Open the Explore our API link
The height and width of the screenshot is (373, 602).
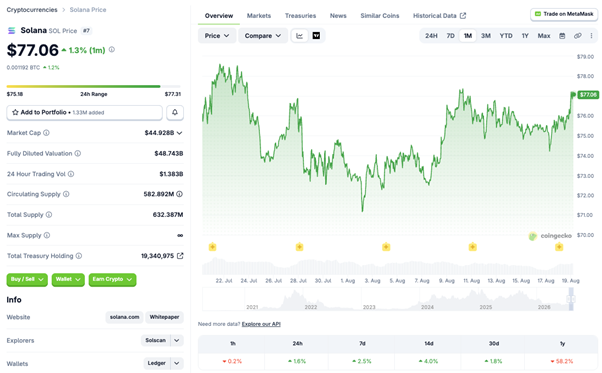click(x=261, y=324)
